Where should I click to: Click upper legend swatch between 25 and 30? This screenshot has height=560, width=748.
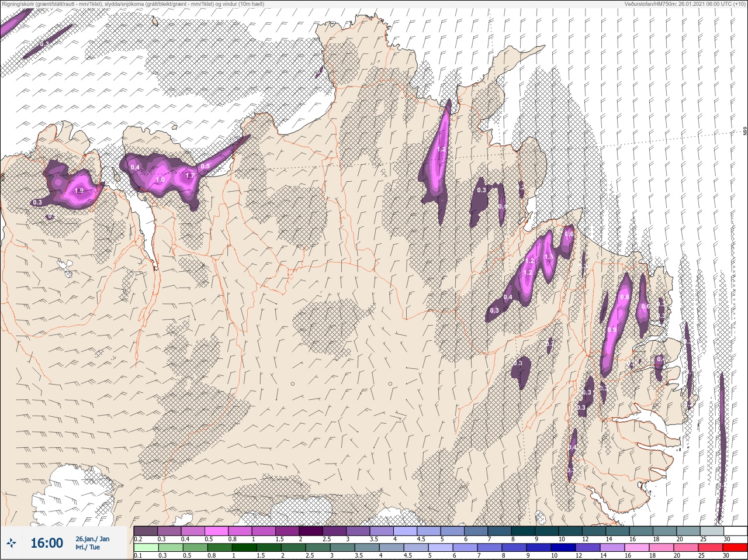712,531
